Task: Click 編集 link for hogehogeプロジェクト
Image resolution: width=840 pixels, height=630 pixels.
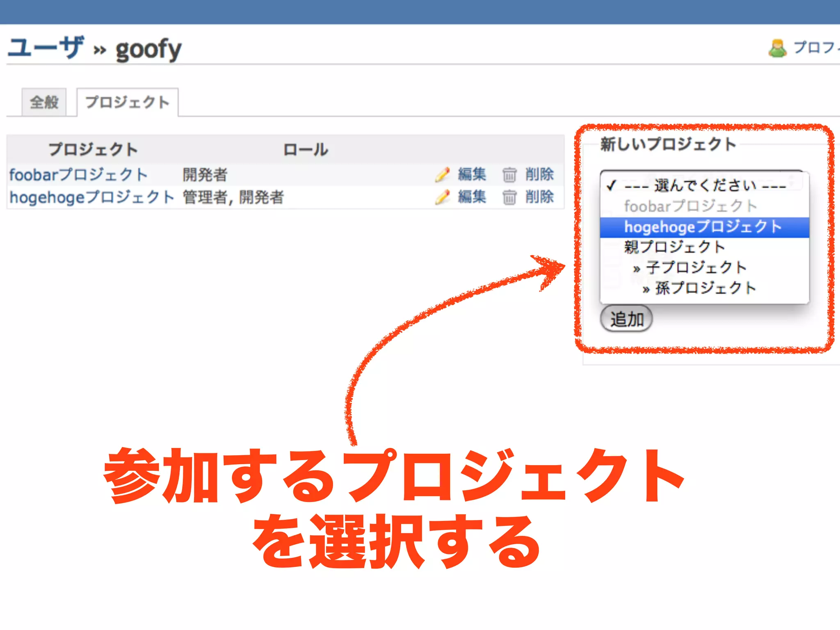Action: click(472, 197)
